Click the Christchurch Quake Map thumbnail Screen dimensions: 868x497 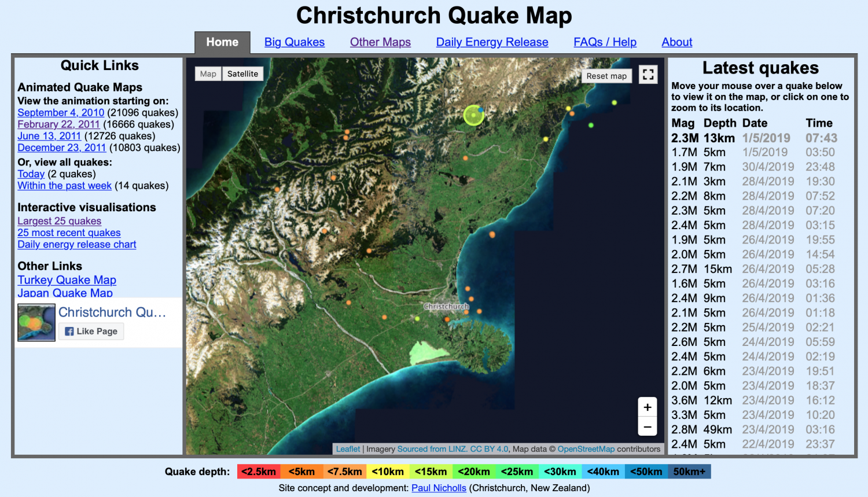[x=36, y=322]
